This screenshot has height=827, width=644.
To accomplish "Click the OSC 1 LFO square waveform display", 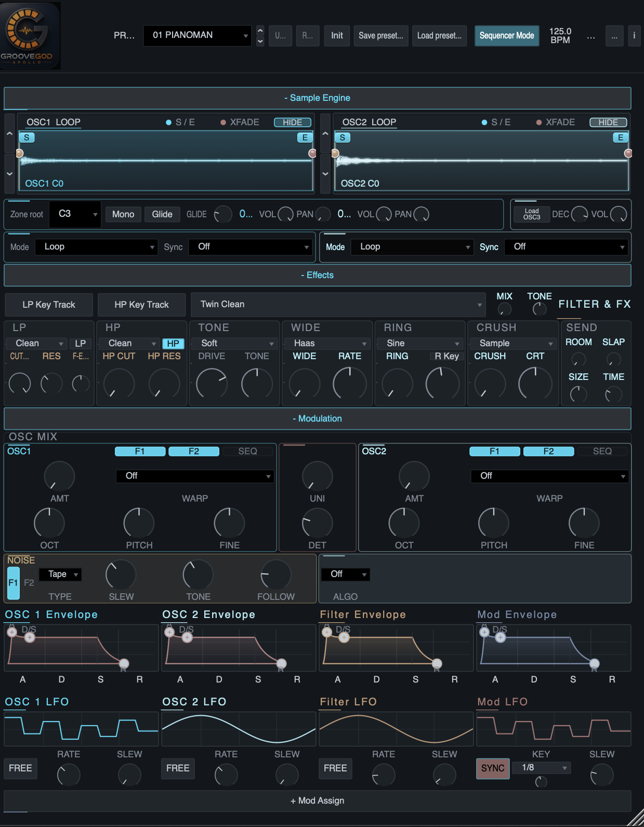I will tap(81, 729).
